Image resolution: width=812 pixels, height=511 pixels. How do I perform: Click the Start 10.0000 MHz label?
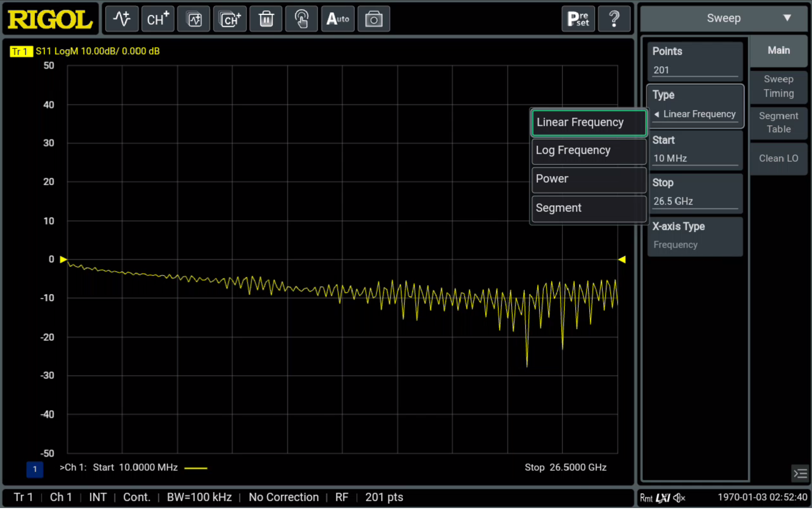(135, 467)
